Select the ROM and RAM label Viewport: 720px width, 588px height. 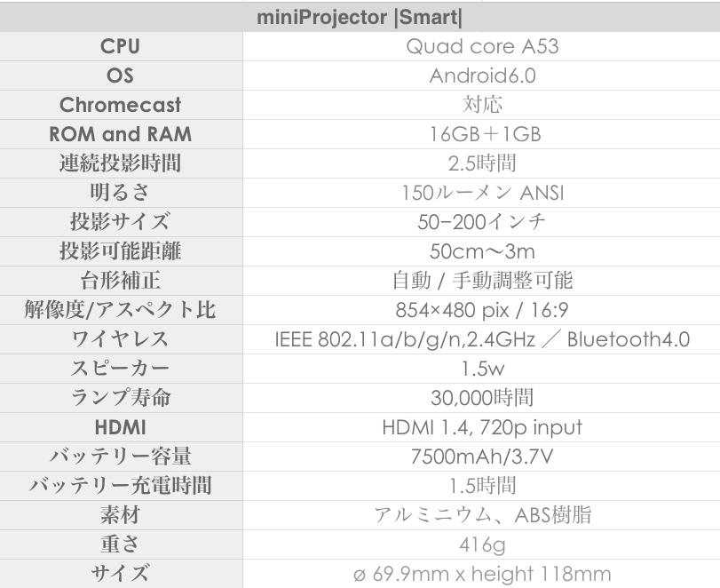pos(120,134)
